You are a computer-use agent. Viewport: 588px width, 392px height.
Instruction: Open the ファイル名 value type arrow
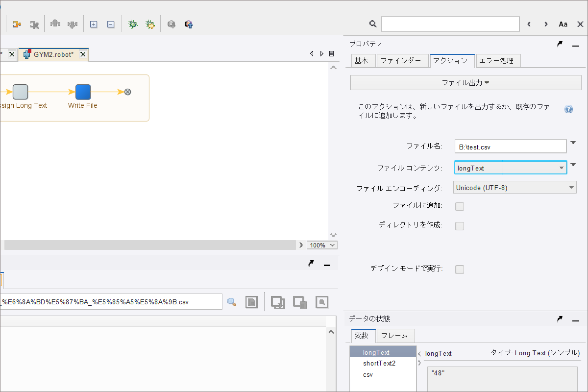(x=574, y=143)
